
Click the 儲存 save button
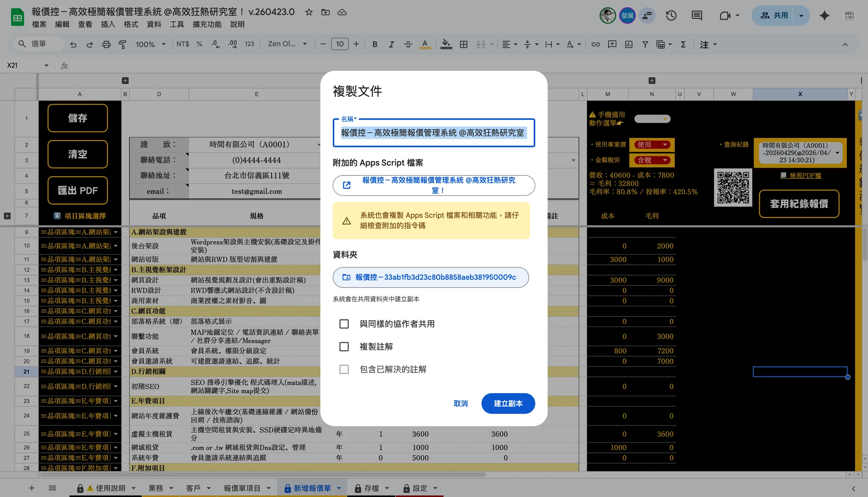[78, 118]
